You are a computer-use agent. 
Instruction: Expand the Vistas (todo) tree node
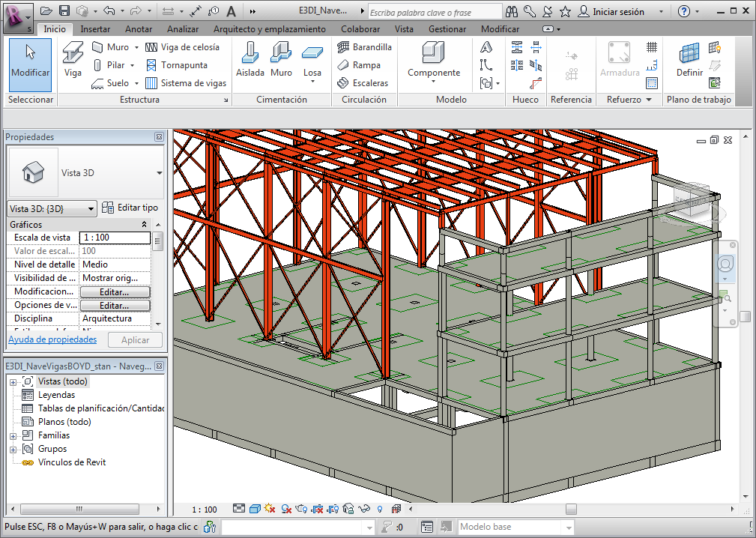(13, 382)
